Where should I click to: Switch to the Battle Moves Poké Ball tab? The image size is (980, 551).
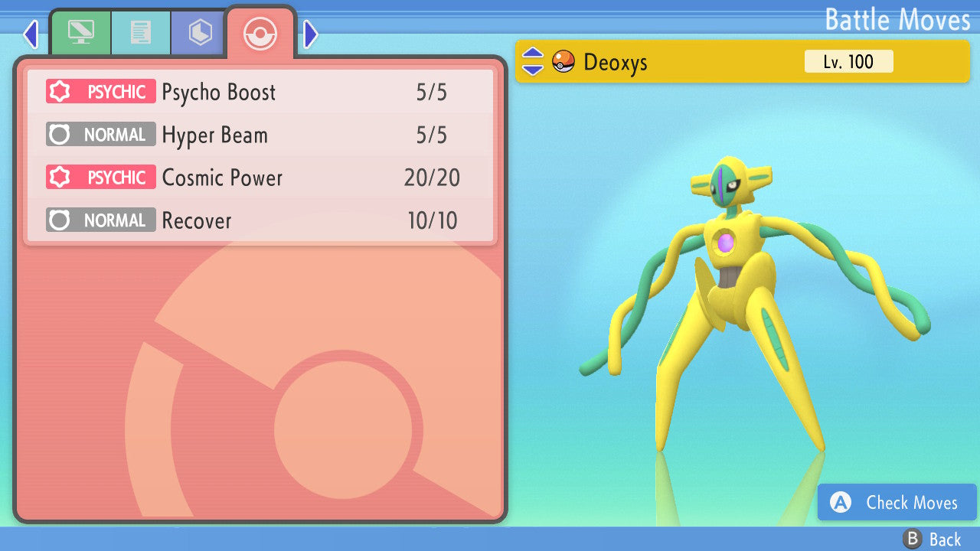(x=260, y=32)
